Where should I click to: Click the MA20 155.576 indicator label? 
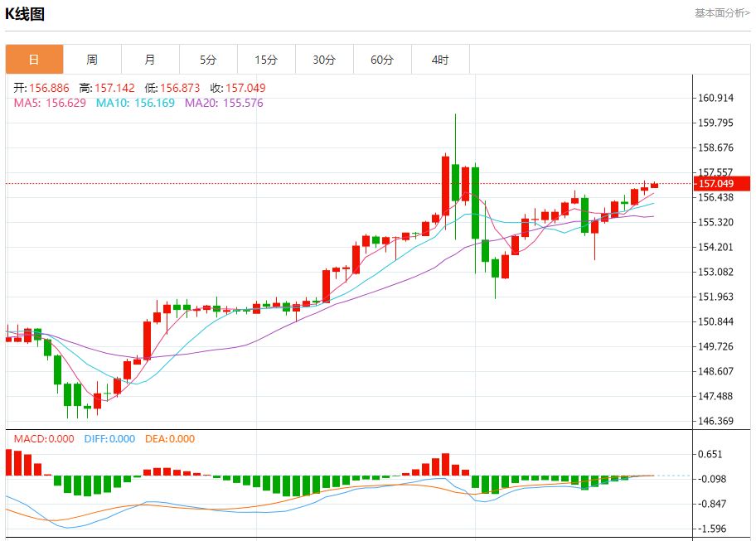point(224,103)
